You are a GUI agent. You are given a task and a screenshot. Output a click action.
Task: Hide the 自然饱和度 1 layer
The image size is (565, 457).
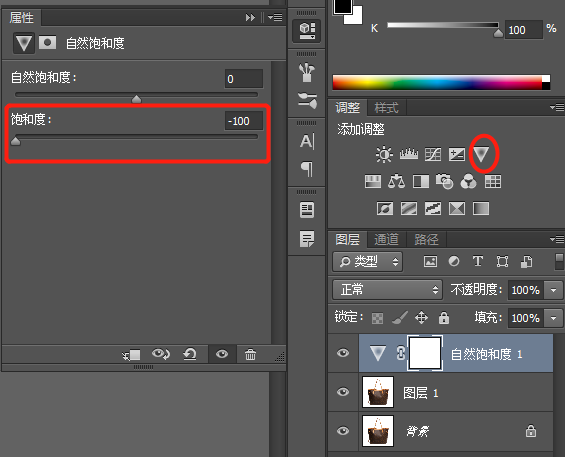343,352
